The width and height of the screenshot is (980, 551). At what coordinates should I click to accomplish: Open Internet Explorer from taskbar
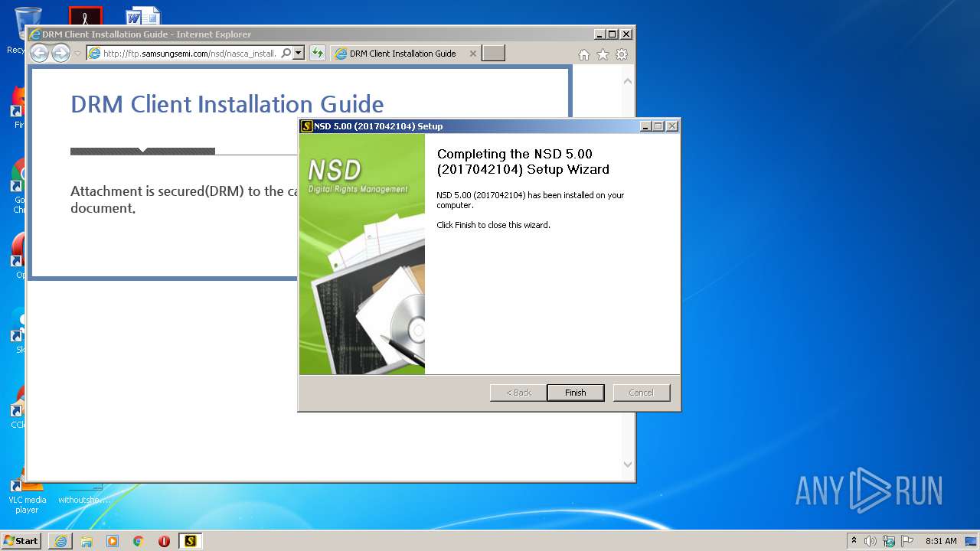tap(60, 541)
